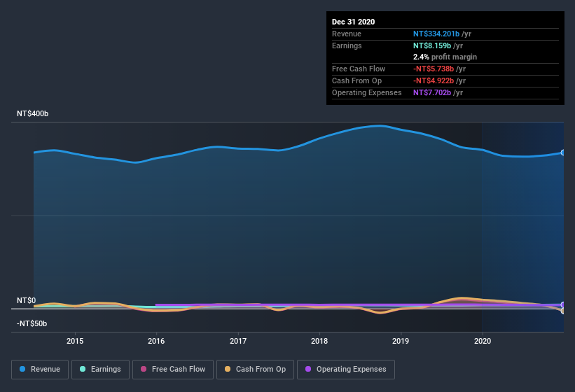Click the 2019 x-axis label
Screen dimensions: 575x392
click(x=401, y=341)
